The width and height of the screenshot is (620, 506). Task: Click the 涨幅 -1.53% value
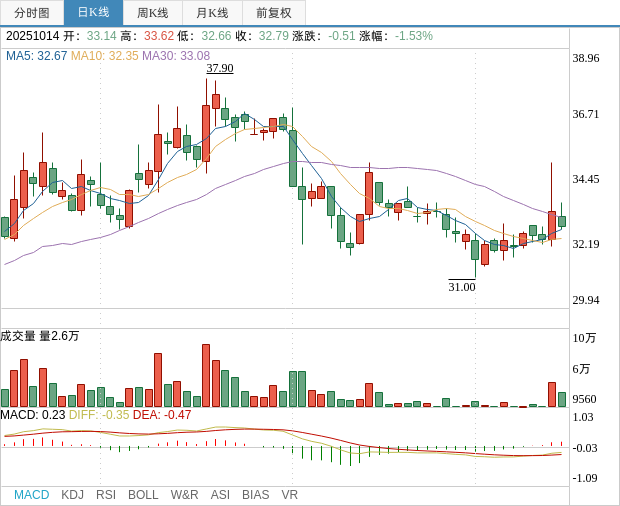click(396, 36)
